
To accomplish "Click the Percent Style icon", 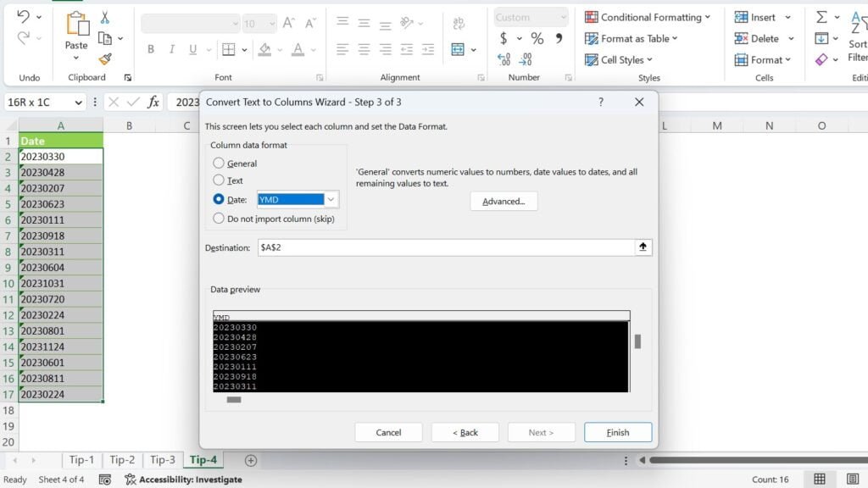I will pos(537,38).
